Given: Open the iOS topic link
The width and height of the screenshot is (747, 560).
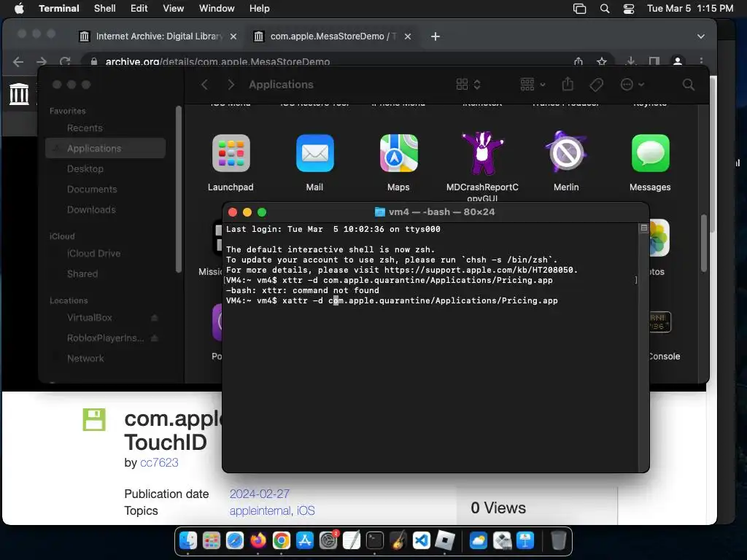Looking at the screenshot, I should click(x=306, y=510).
